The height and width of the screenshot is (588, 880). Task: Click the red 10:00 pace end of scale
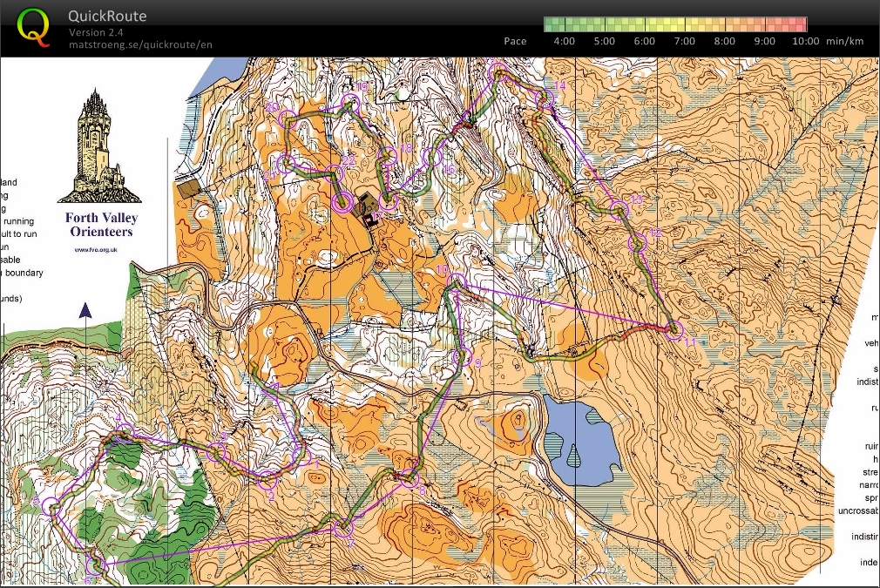click(797, 24)
